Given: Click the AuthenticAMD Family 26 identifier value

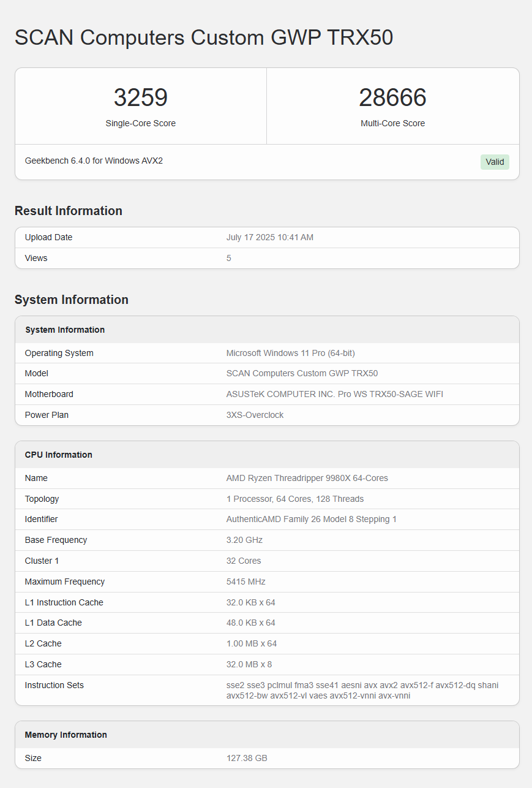Looking at the screenshot, I should 311,519.
